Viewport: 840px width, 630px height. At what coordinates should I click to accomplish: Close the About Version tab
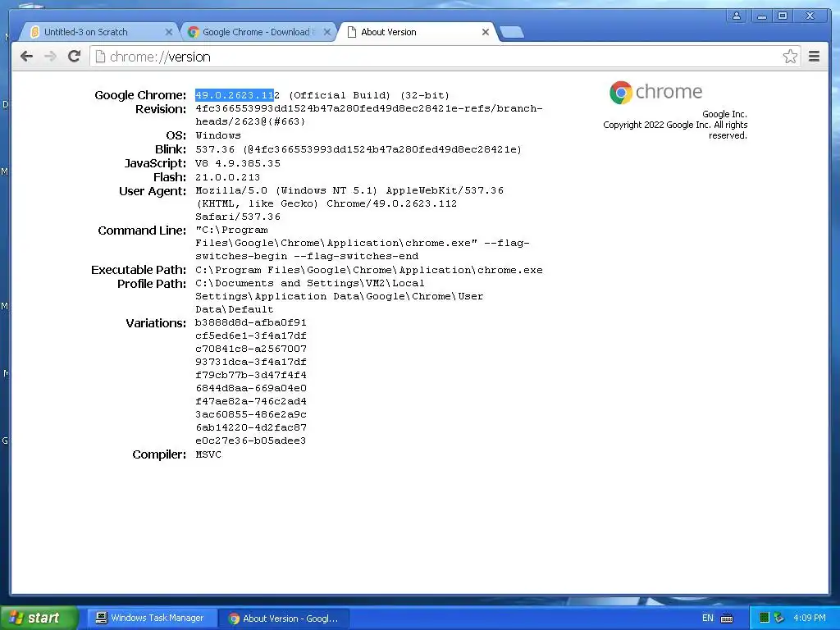click(x=486, y=32)
